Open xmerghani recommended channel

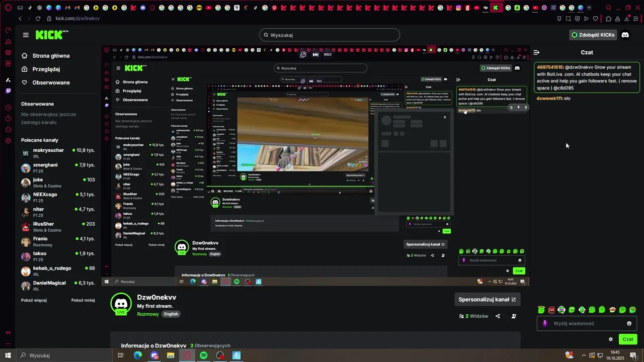coord(58,167)
